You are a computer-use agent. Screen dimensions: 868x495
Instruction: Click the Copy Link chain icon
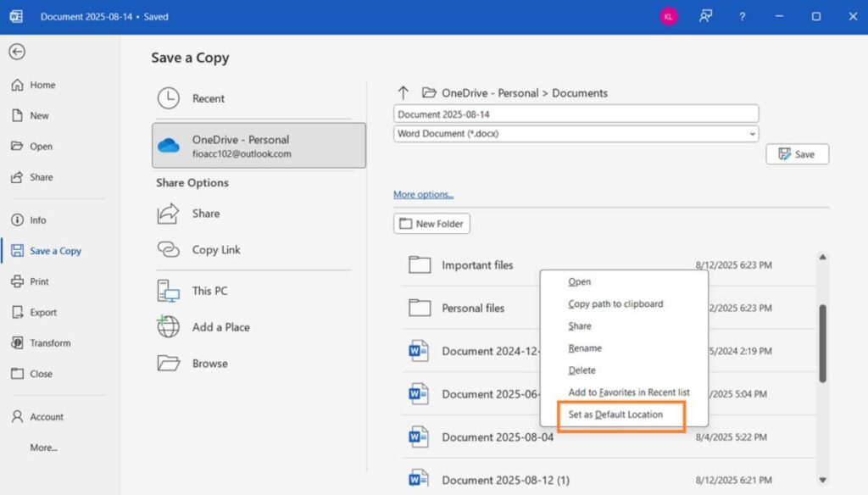tap(169, 250)
